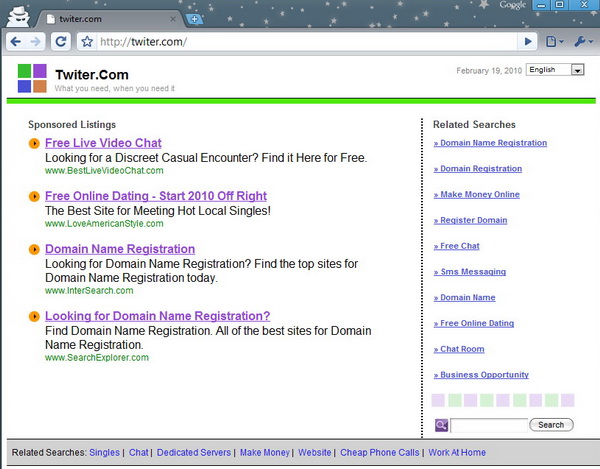The width and height of the screenshot is (600, 469).
Task: Click the Twiter.Com colored squares logo
Action: pyautogui.click(x=32, y=78)
